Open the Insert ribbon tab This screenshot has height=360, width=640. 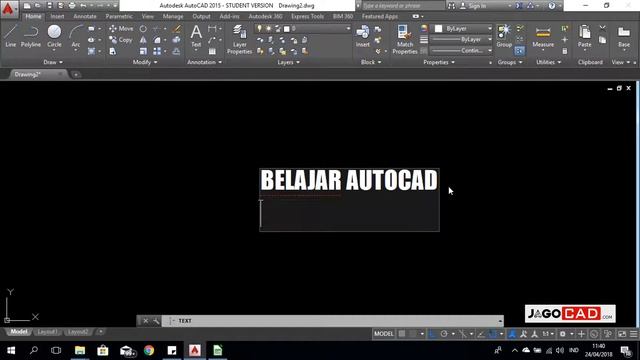click(57, 16)
